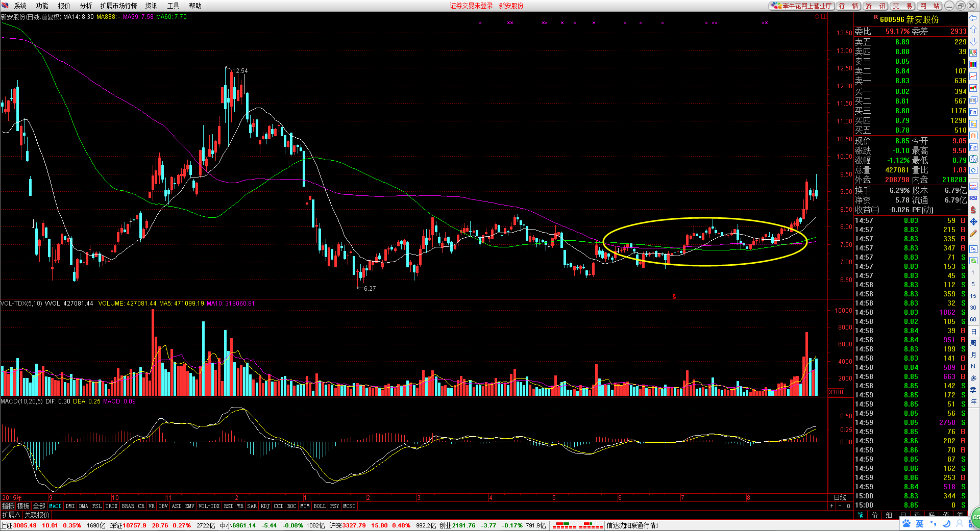Screen dimensions: 980x531
Task: Click the 英 language toggle in IME bar
Action: (x=920, y=524)
